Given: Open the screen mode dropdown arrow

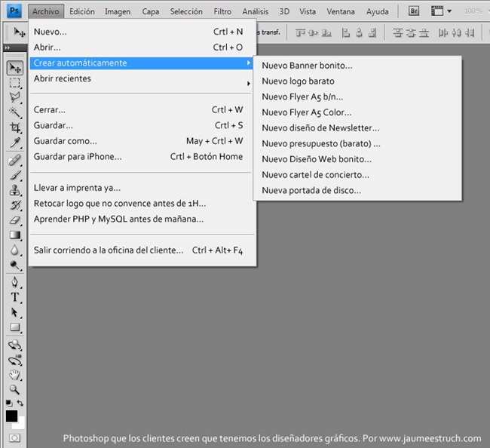Looking at the screenshot, I should coord(449,11).
